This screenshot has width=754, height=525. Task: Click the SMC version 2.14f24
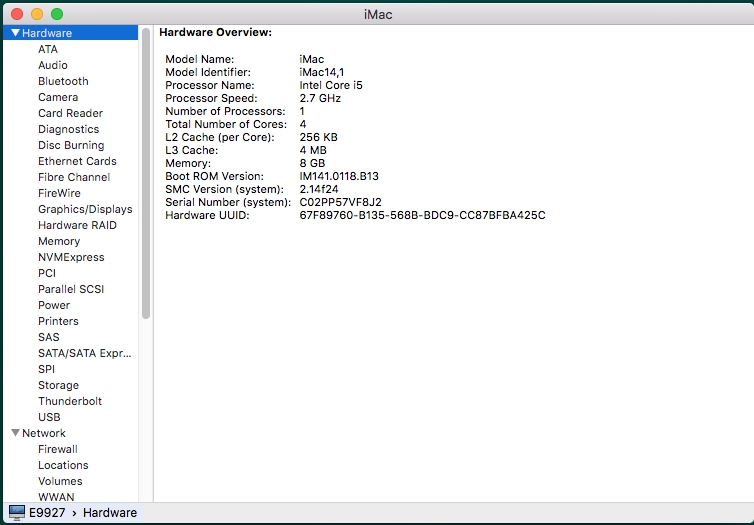pyautogui.click(x=319, y=189)
